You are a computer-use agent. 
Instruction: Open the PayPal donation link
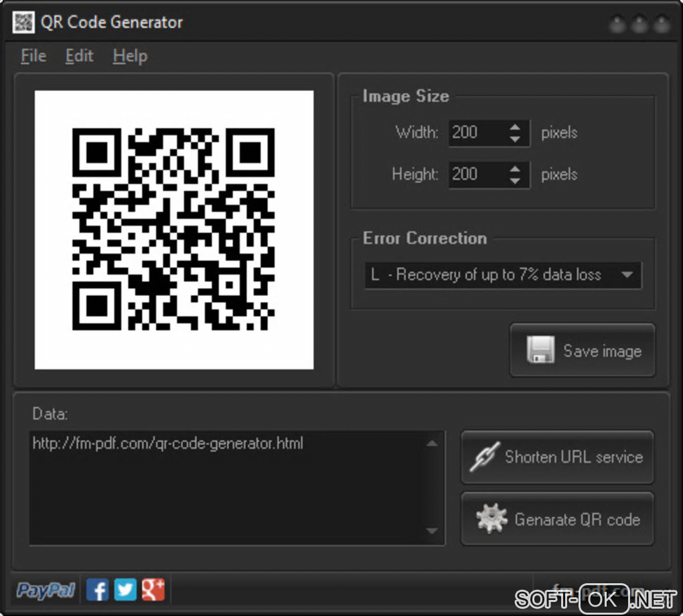tap(46, 591)
